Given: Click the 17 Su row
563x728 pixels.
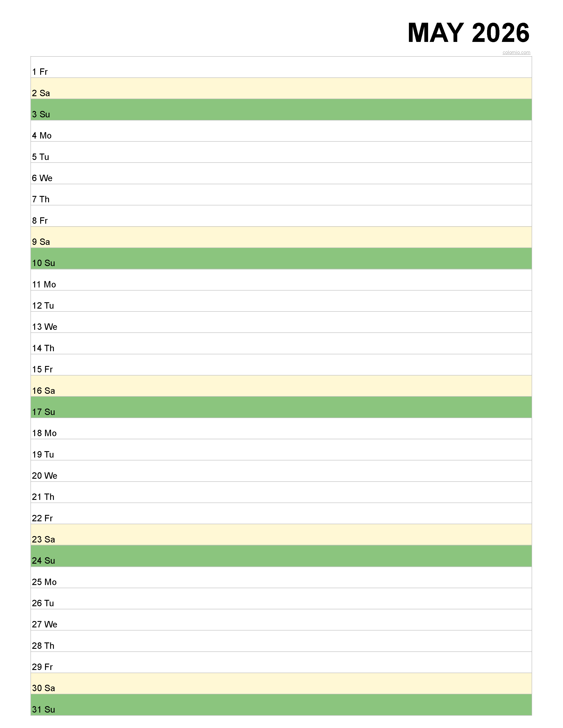Looking at the screenshot, I should pyautogui.click(x=281, y=407).
